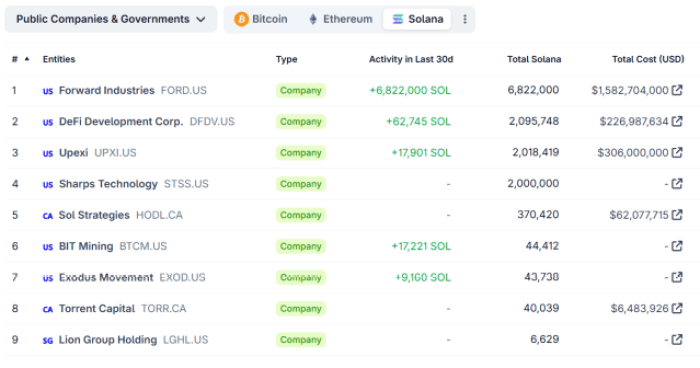Click the +17,901 SOL activity value
The width and height of the screenshot is (700, 368).
click(421, 153)
